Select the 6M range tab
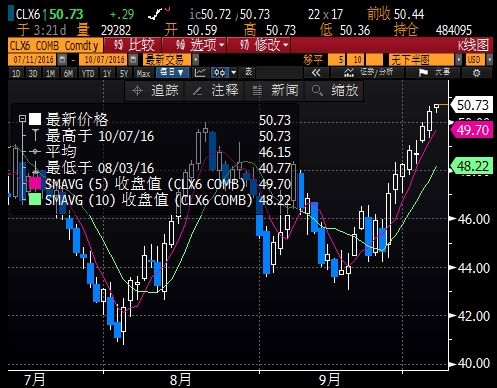 point(68,73)
